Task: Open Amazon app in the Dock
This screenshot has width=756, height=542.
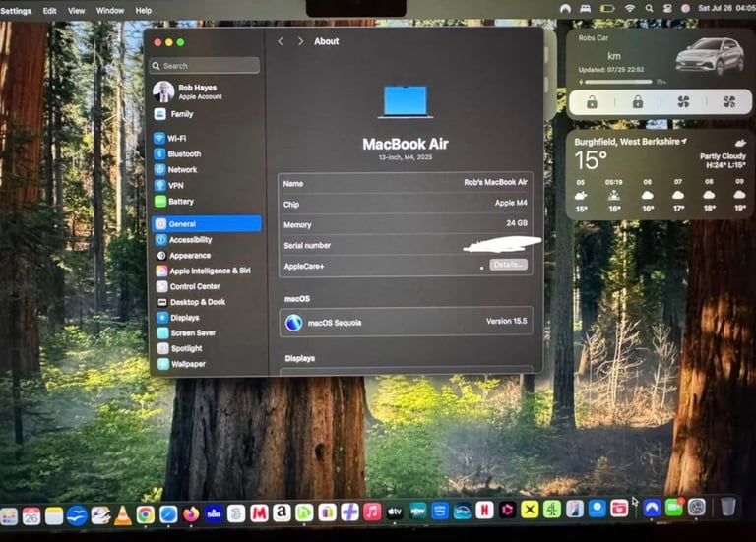Action: tap(283, 512)
